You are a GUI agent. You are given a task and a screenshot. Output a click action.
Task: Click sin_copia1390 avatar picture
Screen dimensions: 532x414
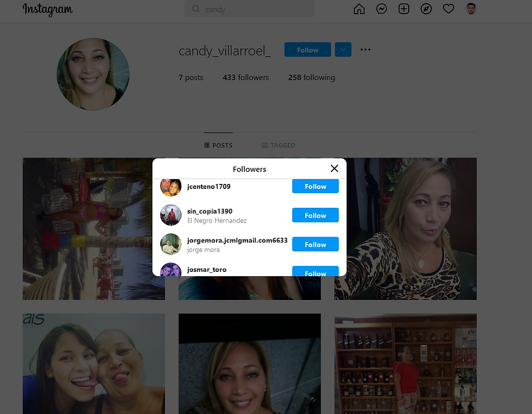170,215
